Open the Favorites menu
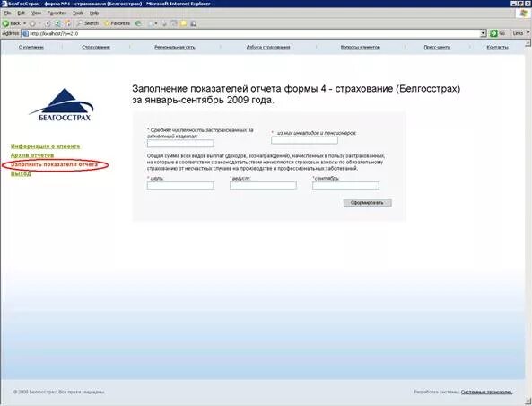Screen dimensions: 532x406 (57, 13)
